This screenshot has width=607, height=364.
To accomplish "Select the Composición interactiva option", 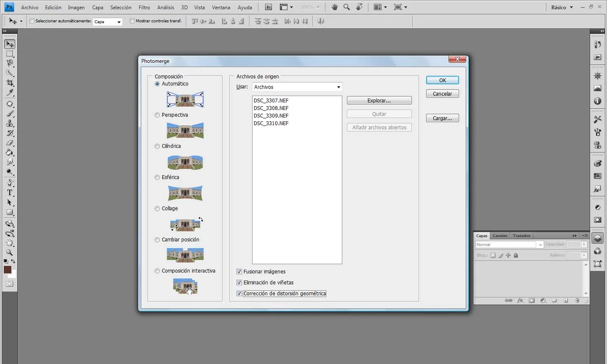I will pos(157,271).
